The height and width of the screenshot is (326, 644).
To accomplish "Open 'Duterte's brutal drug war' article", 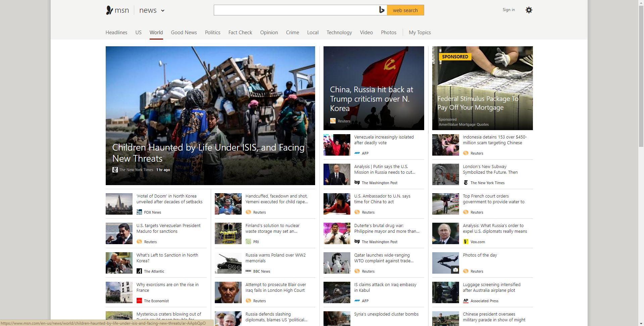I will click(x=387, y=228).
